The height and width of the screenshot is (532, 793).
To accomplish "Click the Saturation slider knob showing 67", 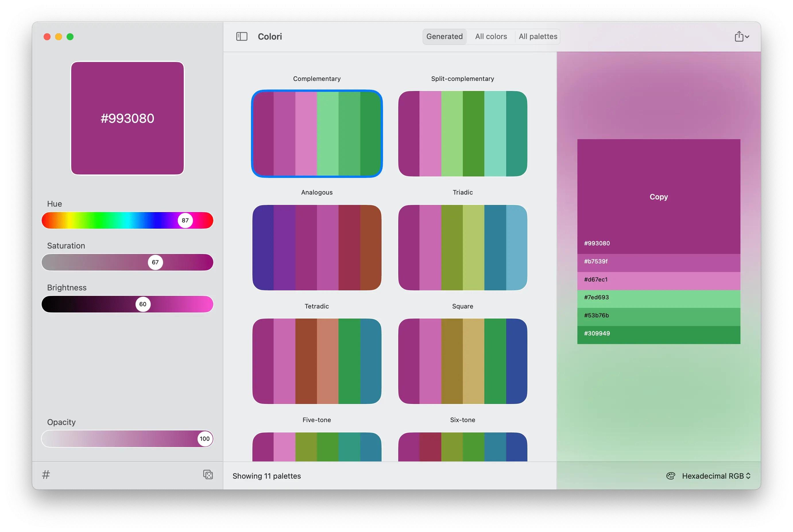I will tap(155, 262).
